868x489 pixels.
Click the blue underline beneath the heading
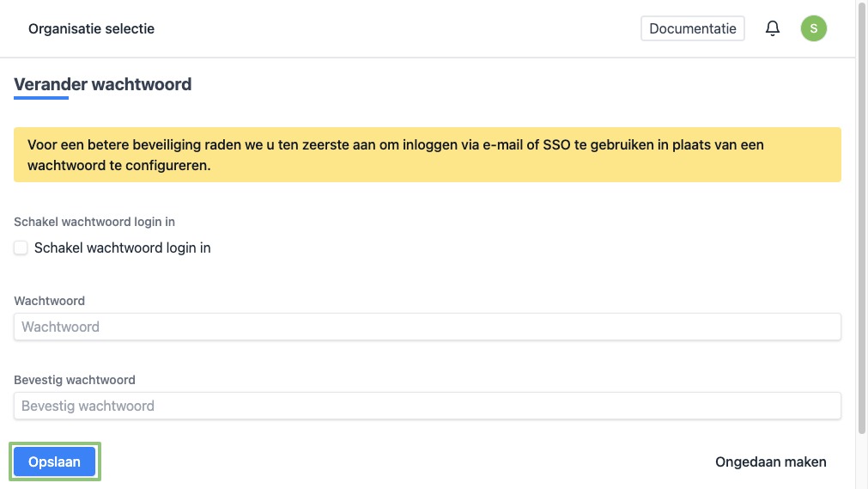tap(40, 98)
